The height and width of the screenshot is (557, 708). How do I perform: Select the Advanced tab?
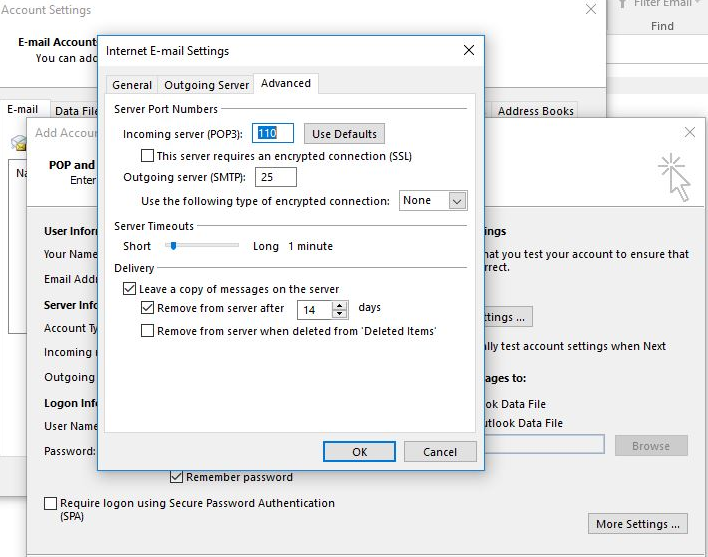(286, 84)
